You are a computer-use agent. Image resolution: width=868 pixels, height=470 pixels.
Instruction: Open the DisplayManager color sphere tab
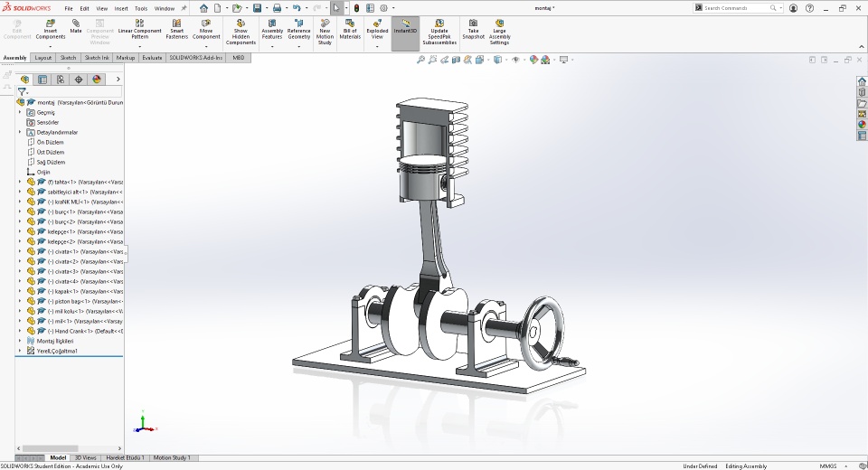tap(97, 80)
